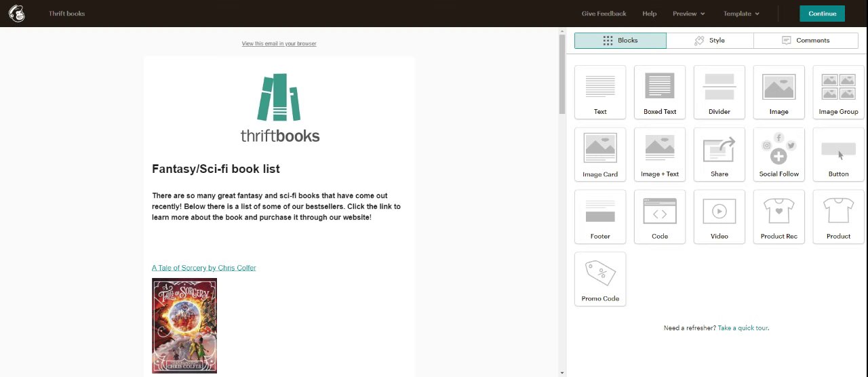Insert a Share block

click(719, 155)
